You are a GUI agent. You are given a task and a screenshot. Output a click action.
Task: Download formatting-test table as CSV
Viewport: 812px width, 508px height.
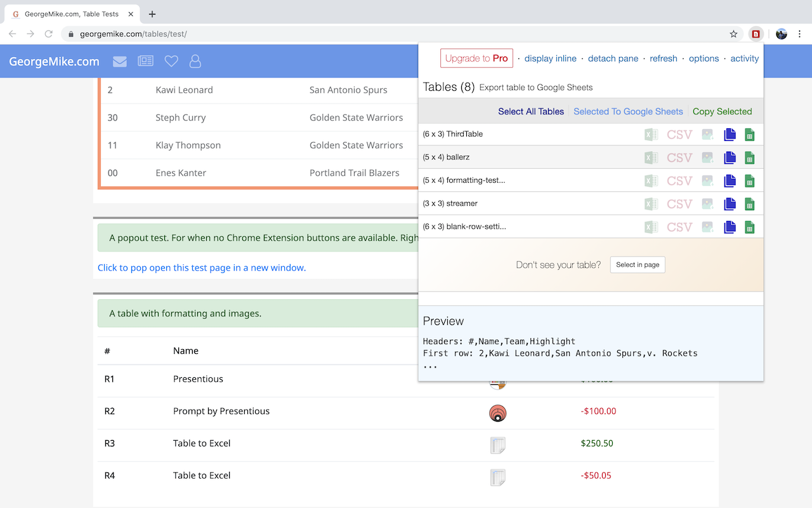point(679,181)
